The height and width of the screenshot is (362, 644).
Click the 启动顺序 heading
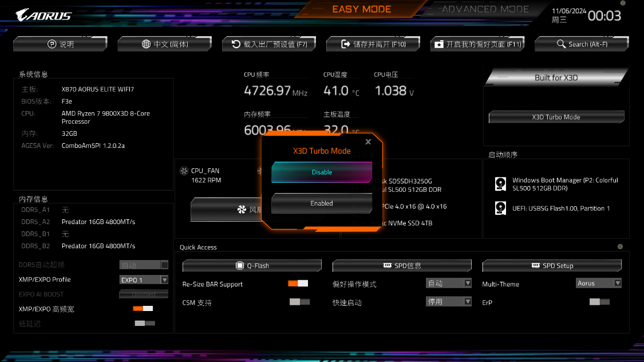(x=503, y=155)
